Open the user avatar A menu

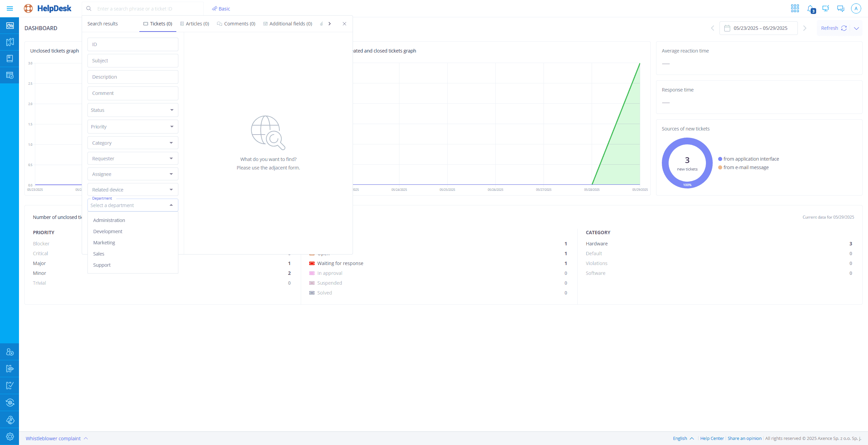tap(856, 8)
